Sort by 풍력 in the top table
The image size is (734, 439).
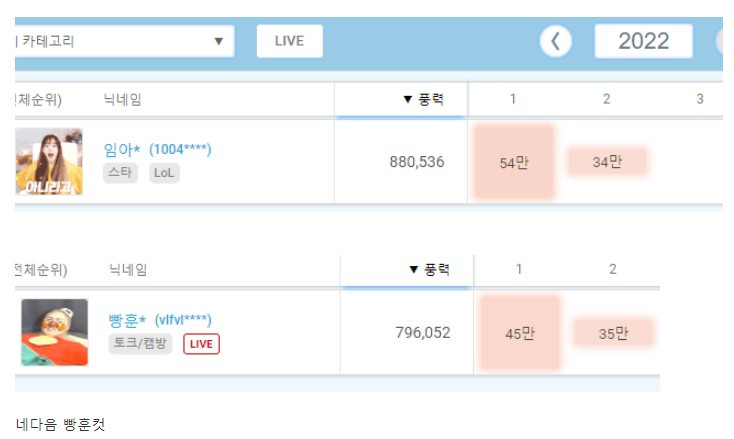tap(423, 99)
